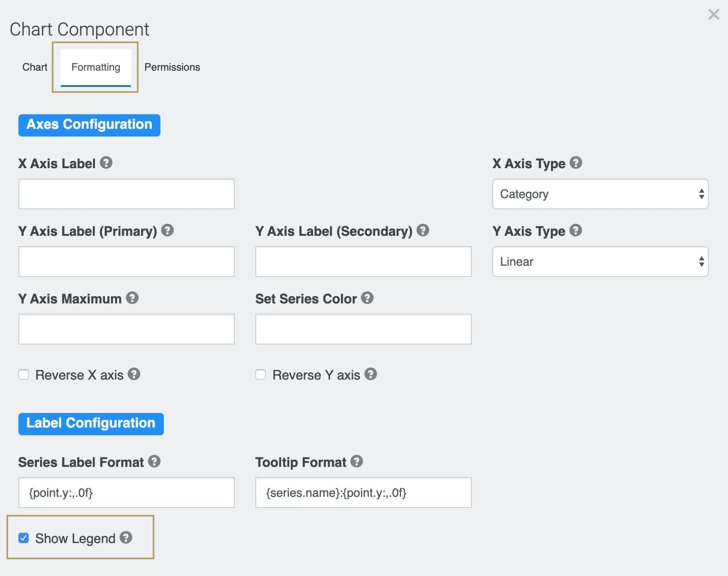The width and height of the screenshot is (728, 576).
Task: Focus the Tooltip Format text field
Action: (x=364, y=493)
